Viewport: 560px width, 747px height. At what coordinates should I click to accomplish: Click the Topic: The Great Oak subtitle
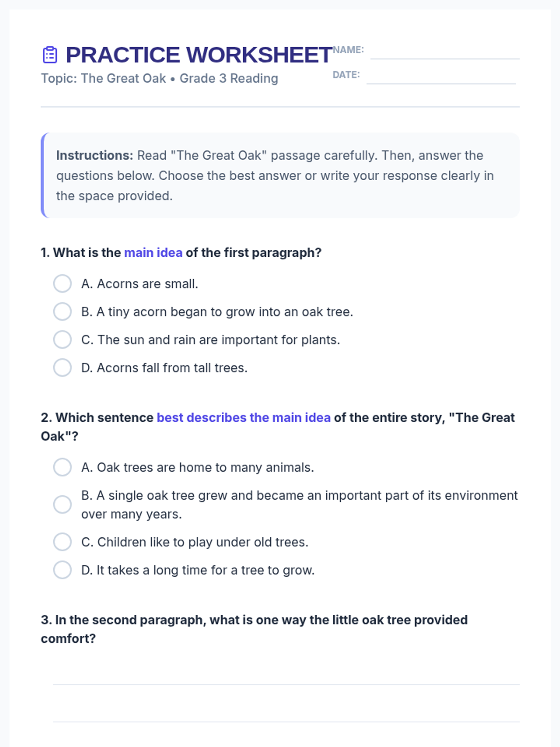[159, 78]
